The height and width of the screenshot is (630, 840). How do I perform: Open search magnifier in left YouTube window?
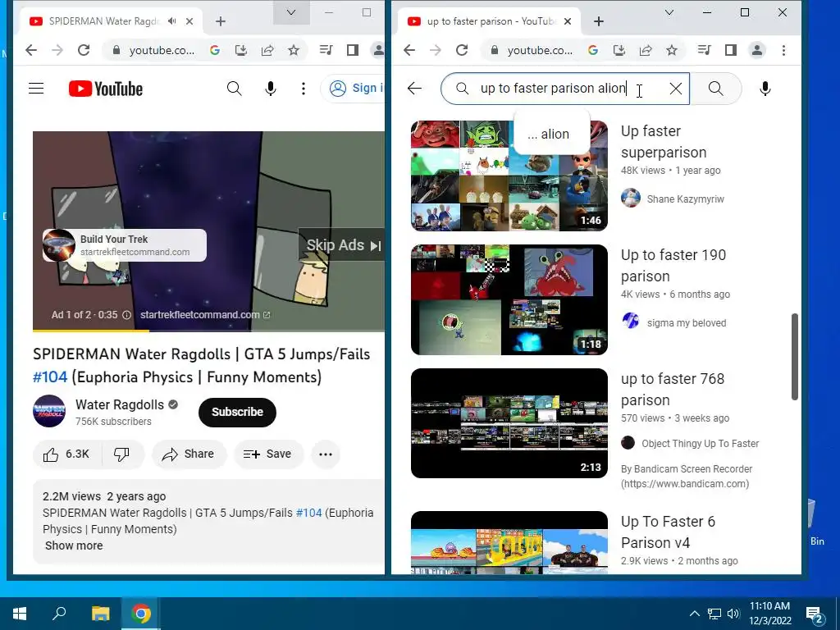pos(234,89)
